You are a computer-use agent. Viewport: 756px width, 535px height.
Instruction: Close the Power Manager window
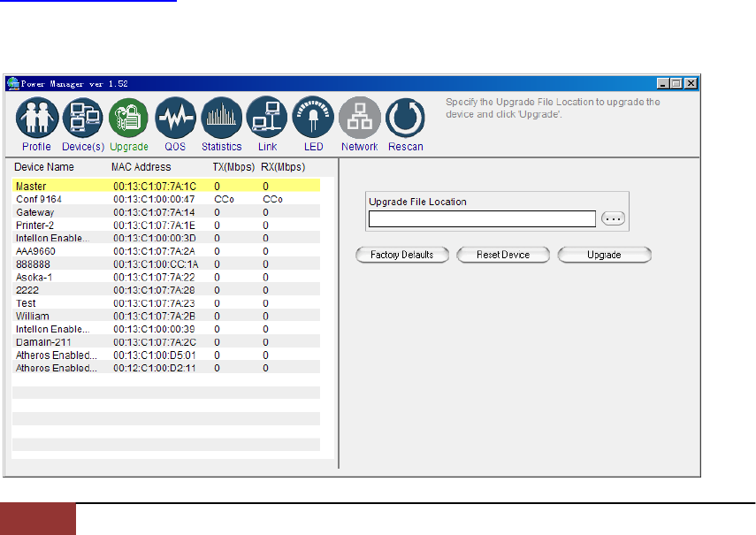point(691,83)
